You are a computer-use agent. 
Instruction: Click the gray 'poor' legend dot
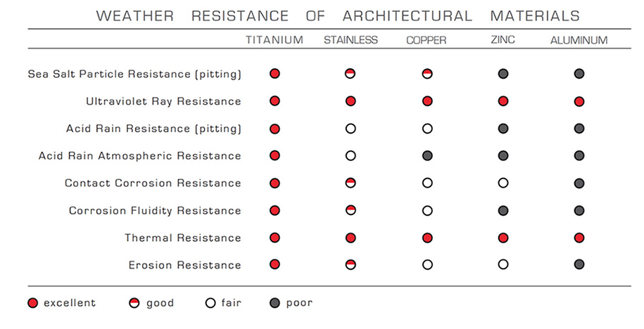point(275,304)
